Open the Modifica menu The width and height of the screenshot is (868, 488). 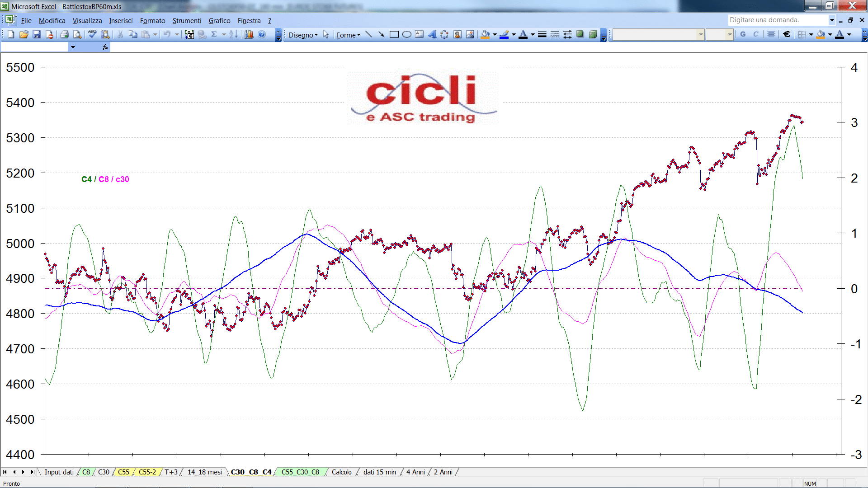pyautogui.click(x=52, y=21)
